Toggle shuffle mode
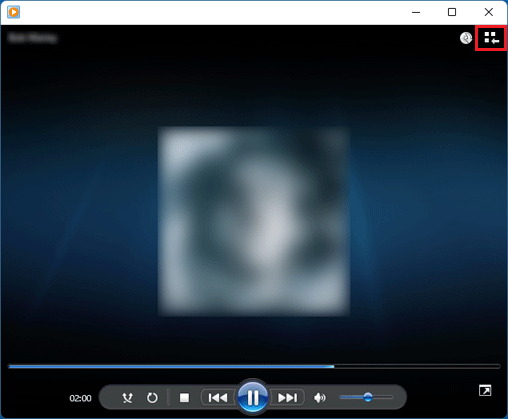 point(127,398)
